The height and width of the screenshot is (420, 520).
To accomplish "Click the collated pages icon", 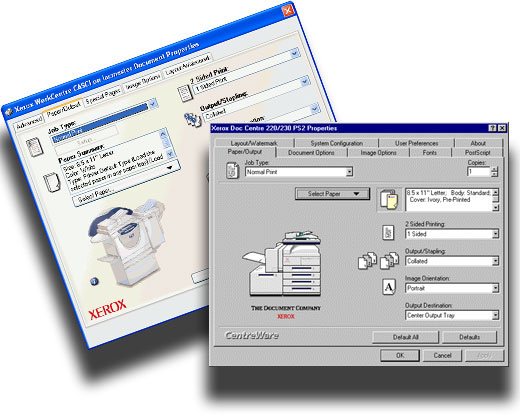I will coord(378,260).
